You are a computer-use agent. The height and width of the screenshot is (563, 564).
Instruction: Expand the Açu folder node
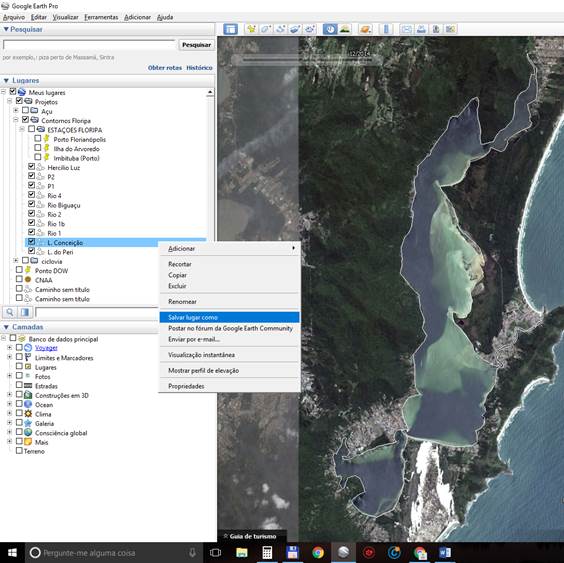click(x=16, y=110)
